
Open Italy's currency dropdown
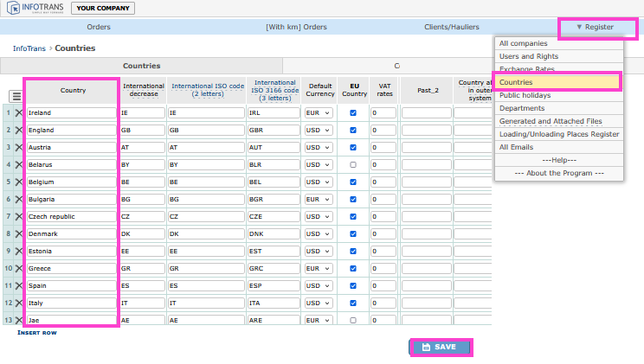319,303
